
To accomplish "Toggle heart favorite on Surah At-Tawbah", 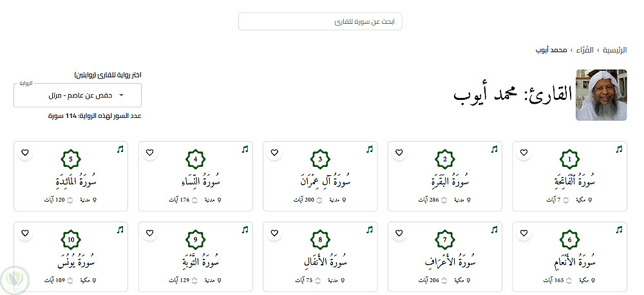I will pos(149,233).
